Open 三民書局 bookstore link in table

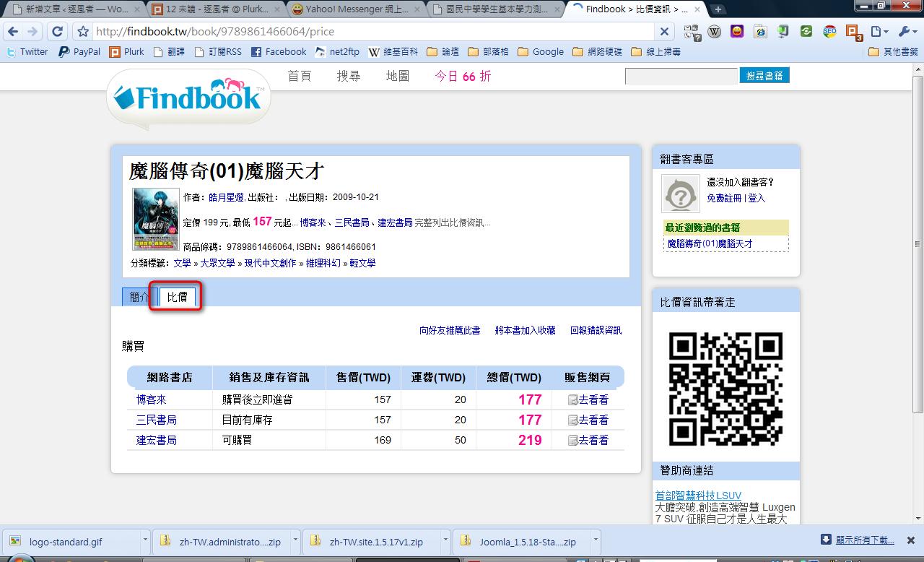(157, 420)
